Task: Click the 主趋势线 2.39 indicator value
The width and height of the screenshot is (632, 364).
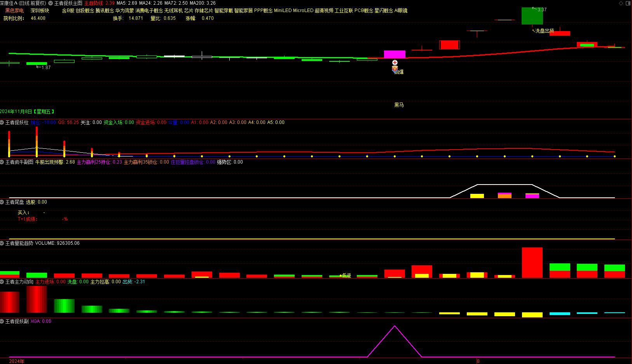Action: pos(99,3)
